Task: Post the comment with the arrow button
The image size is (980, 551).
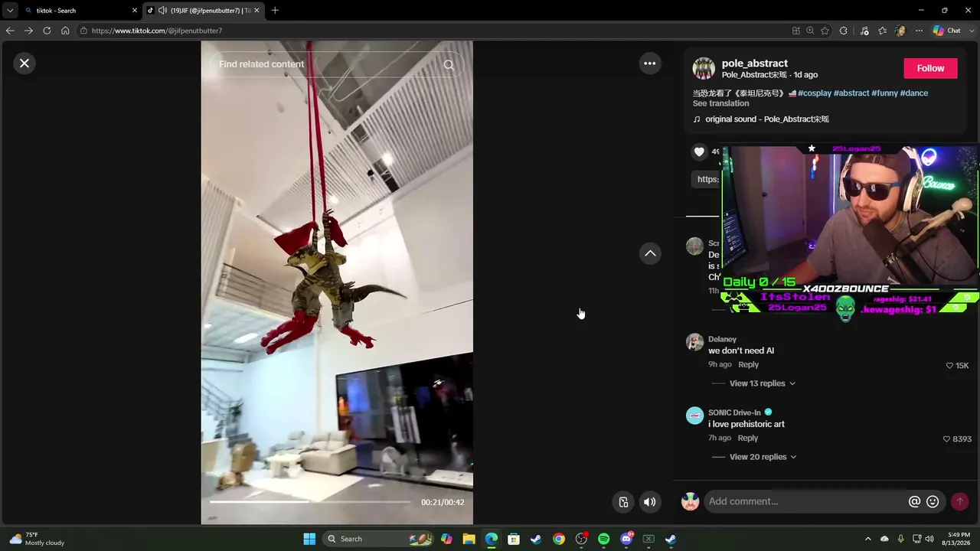Action: coord(959,501)
